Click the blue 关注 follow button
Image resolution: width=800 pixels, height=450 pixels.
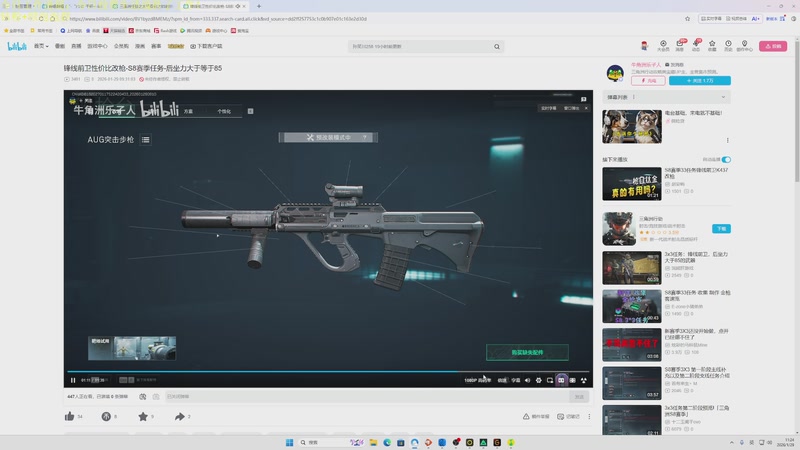coord(699,81)
